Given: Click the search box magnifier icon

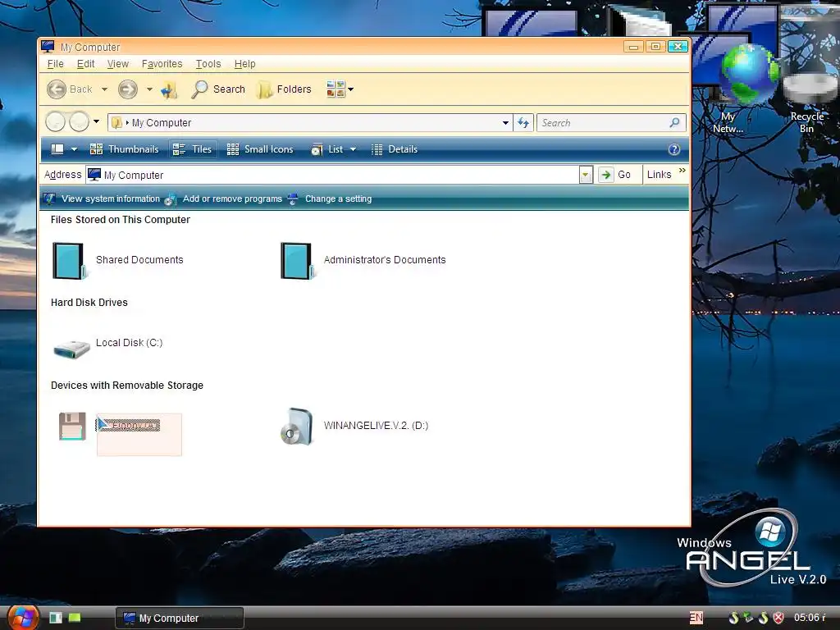Looking at the screenshot, I should pyautogui.click(x=674, y=123).
